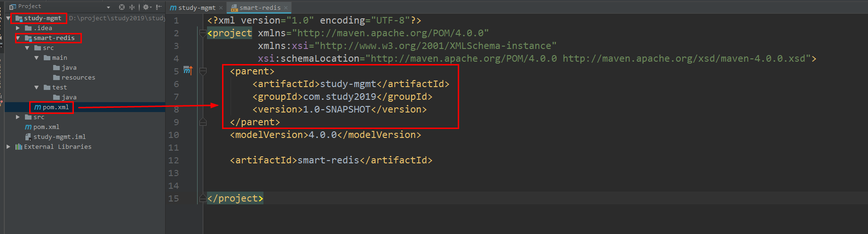Click the Maven icon on study-mgmt tab
Image resolution: width=868 pixels, height=234 pixels.
point(173,8)
